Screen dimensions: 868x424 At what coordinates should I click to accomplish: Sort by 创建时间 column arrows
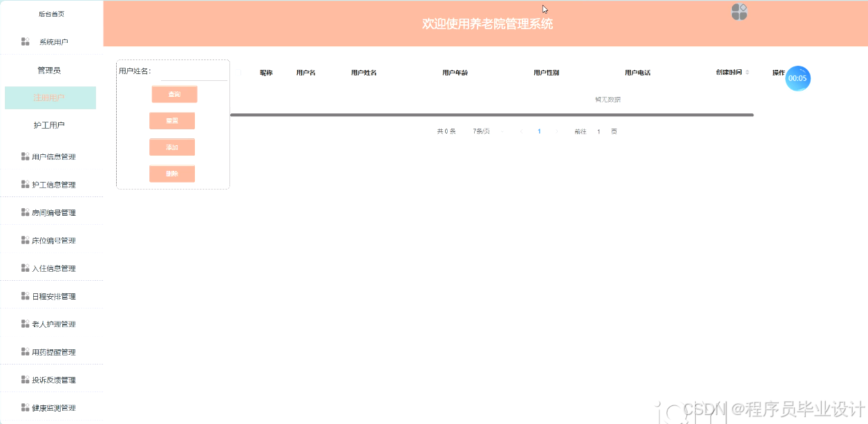point(747,73)
